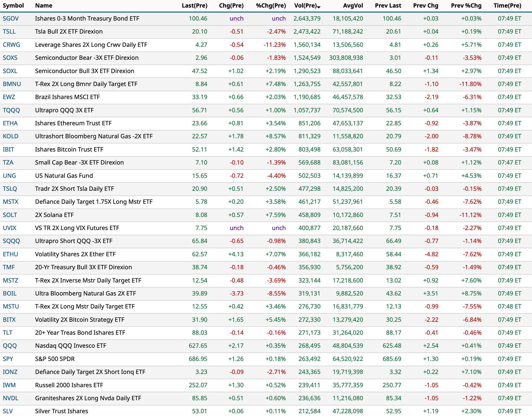Open the TSLL ticker link
This screenshot has height=417, width=532.
pos(9,31)
